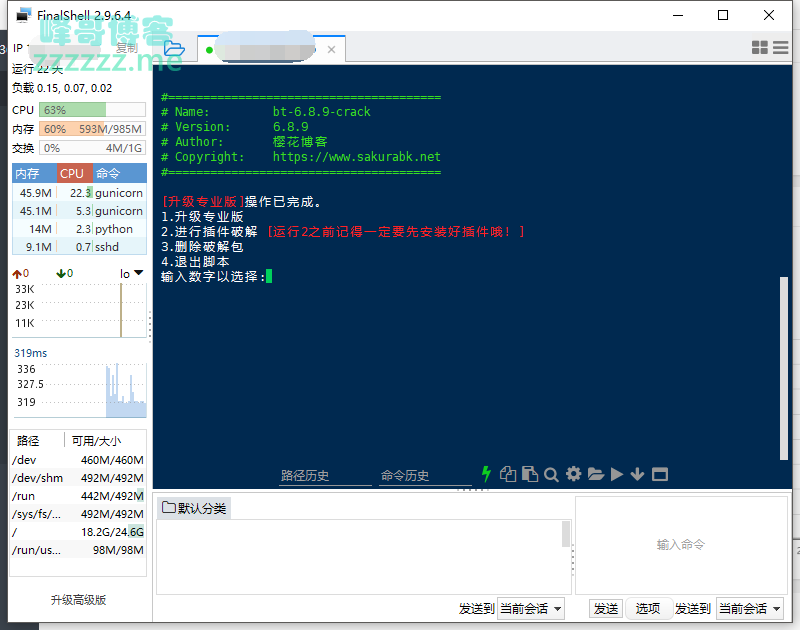This screenshot has height=630, width=800.
Task: Open the connection manager folder icon
Action: pyautogui.click(x=174, y=49)
